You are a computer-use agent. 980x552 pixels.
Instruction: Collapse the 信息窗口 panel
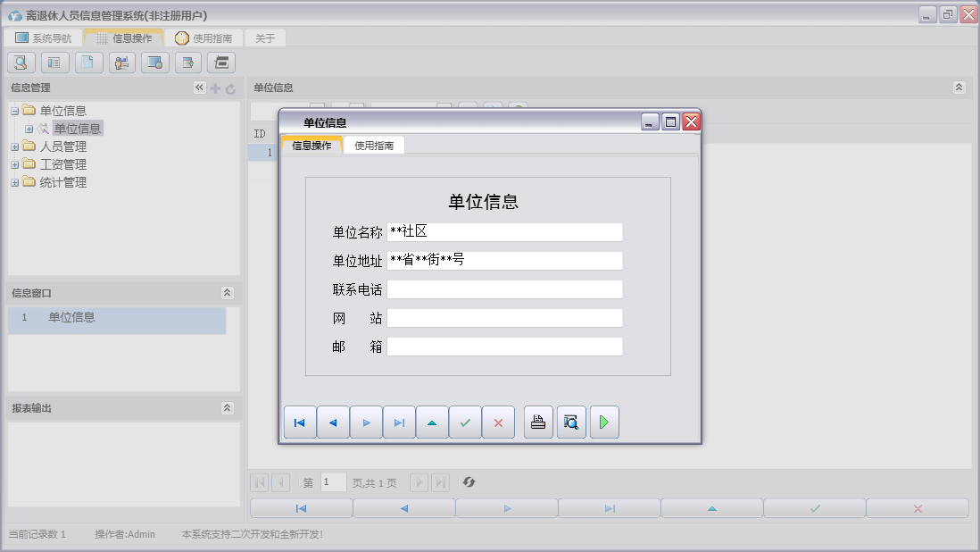[227, 293]
